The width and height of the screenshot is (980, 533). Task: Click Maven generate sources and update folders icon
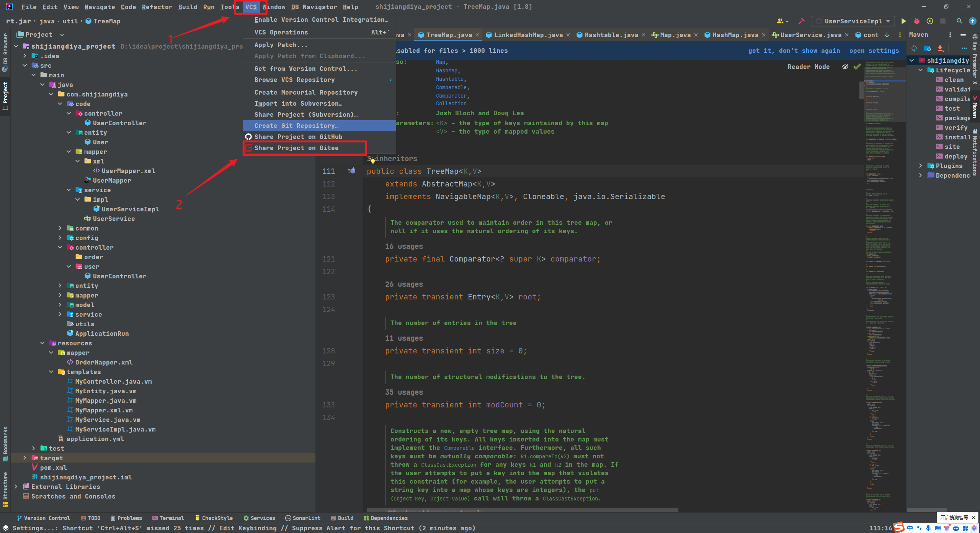coord(927,48)
